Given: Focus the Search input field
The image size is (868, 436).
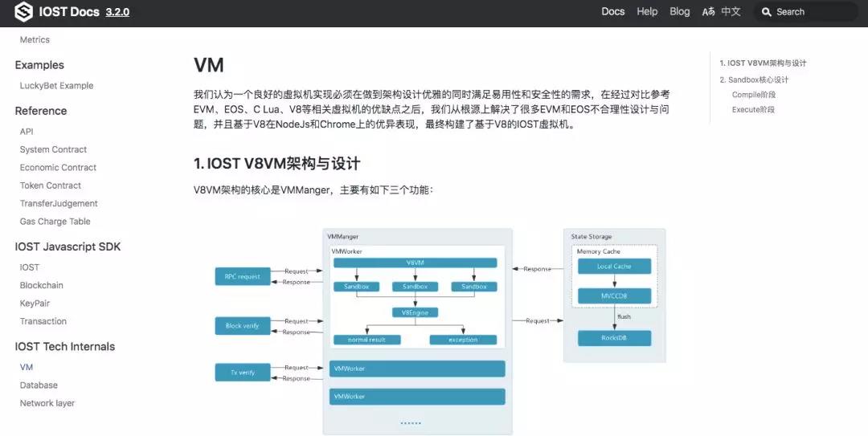Looking at the screenshot, I should 807,11.
